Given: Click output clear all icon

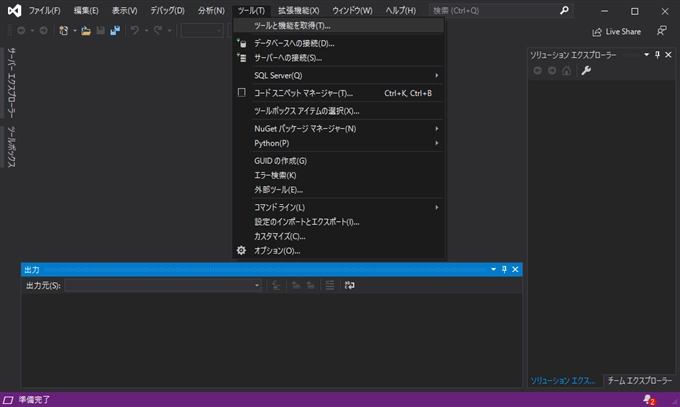Looking at the screenshot, I should (330, 285).
